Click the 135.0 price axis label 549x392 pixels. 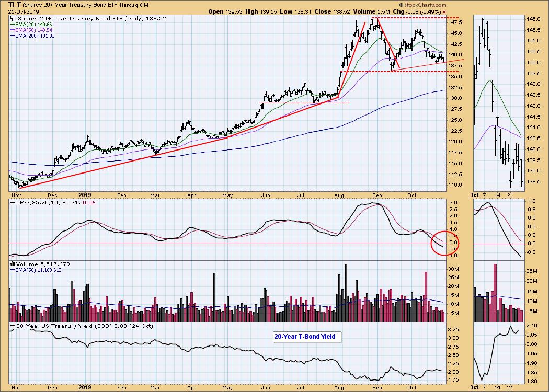point(455,77)
